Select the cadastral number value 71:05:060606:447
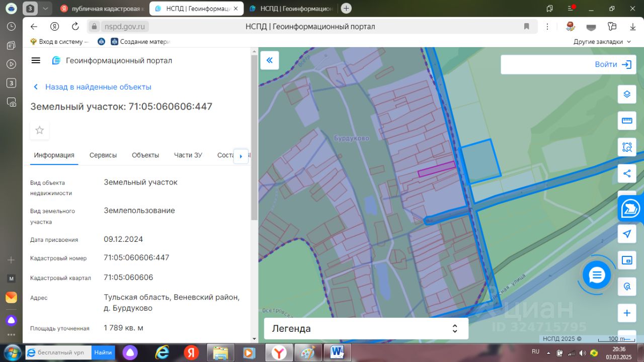 point(136,257)
